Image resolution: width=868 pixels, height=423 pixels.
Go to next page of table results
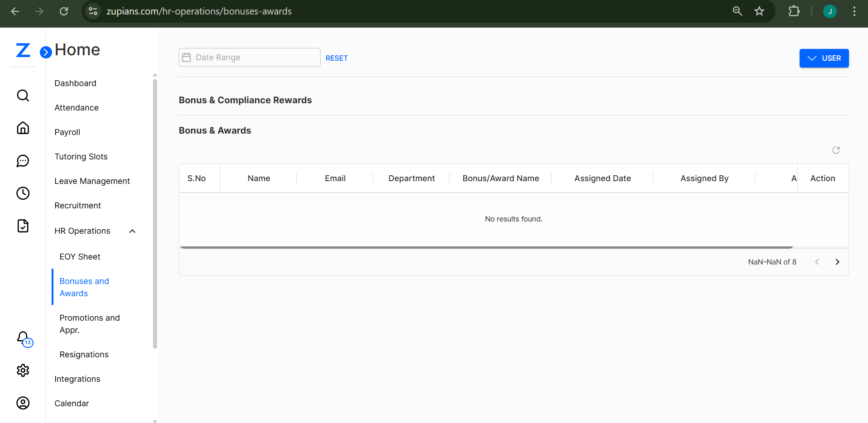pyautogui.click(x=837, y=262)
